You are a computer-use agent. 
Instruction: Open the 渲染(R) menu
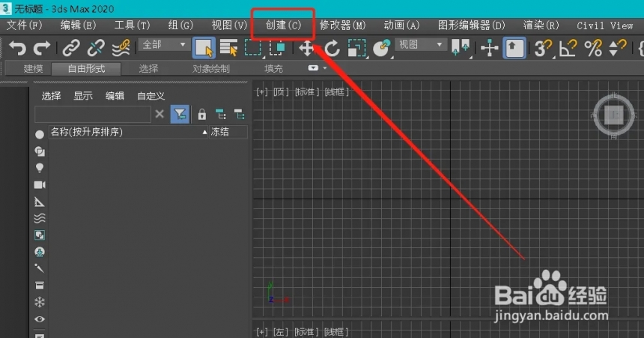[541, 25]
